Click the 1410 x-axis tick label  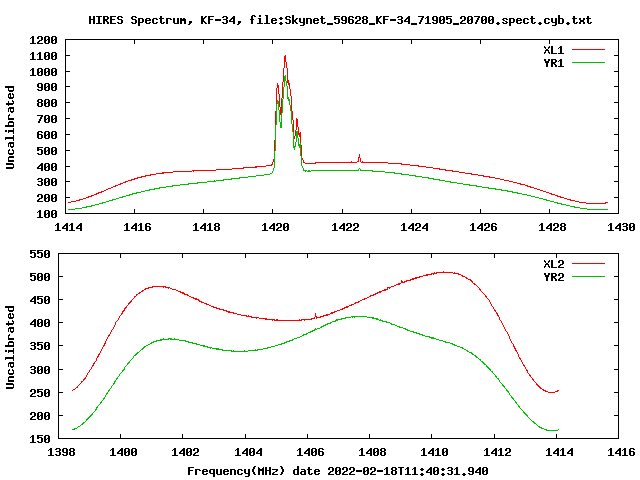[x=434, y=452]
